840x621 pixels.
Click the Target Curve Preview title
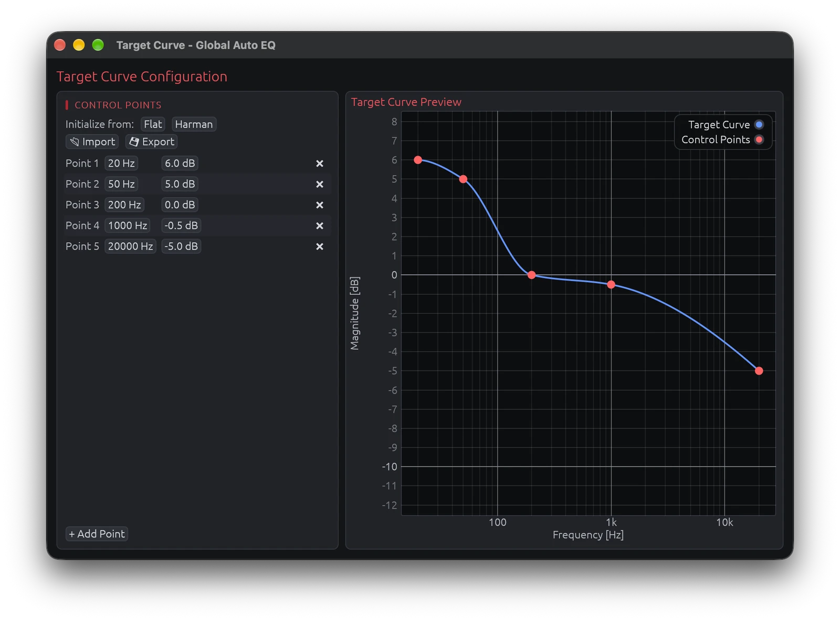[406, 102]
